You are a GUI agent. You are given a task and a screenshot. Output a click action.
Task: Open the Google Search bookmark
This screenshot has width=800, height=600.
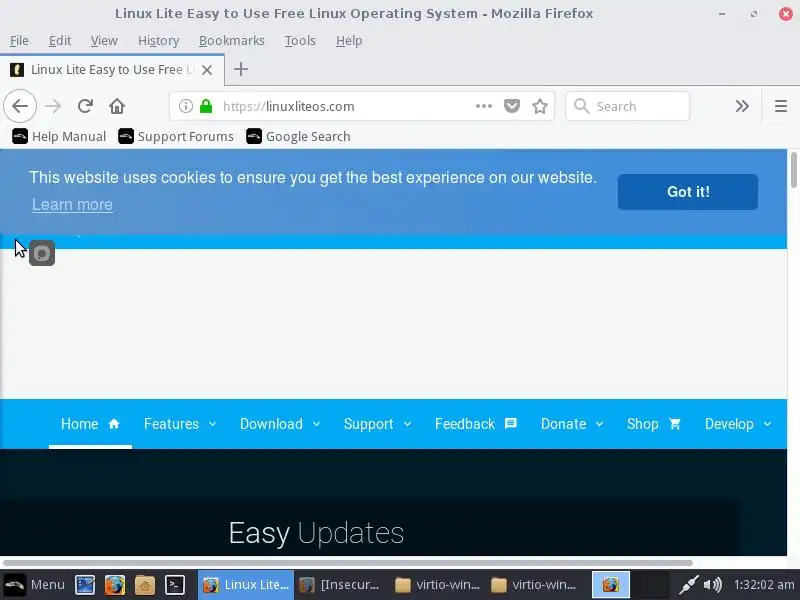click(x=298, y=136)
